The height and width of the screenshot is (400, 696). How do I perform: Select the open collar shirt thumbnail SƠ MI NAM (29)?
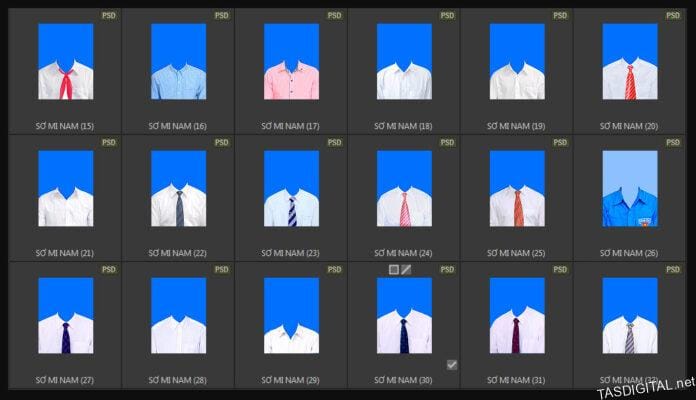291,316
